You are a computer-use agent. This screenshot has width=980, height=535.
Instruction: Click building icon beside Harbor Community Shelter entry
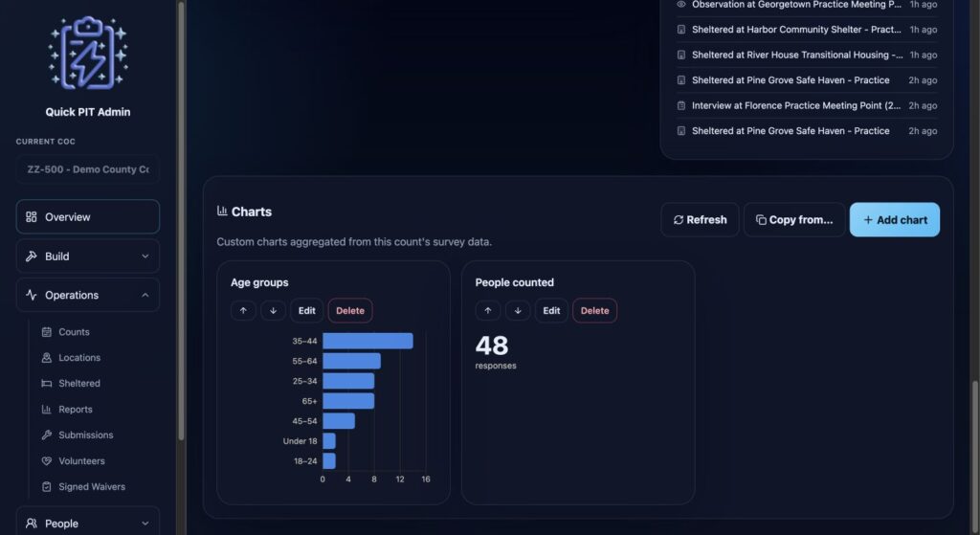click(681, 30)
